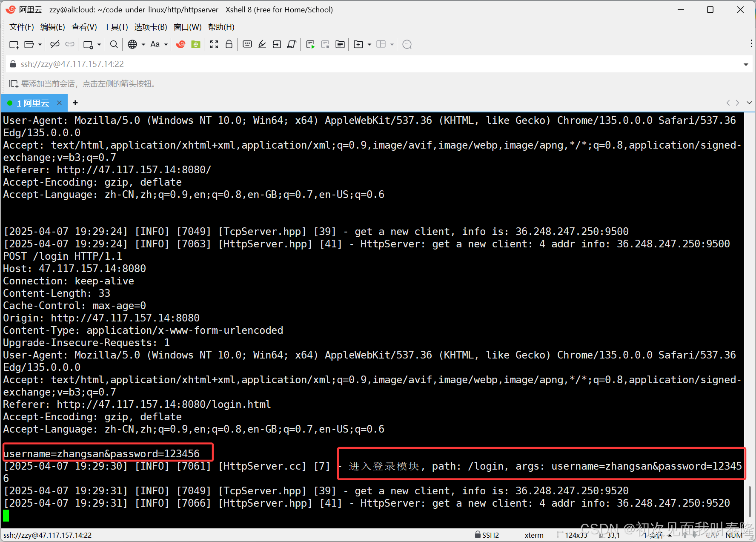
Task: Open the 编辑(E) menu
Action: pyautogui.click(x=53, y=27)
